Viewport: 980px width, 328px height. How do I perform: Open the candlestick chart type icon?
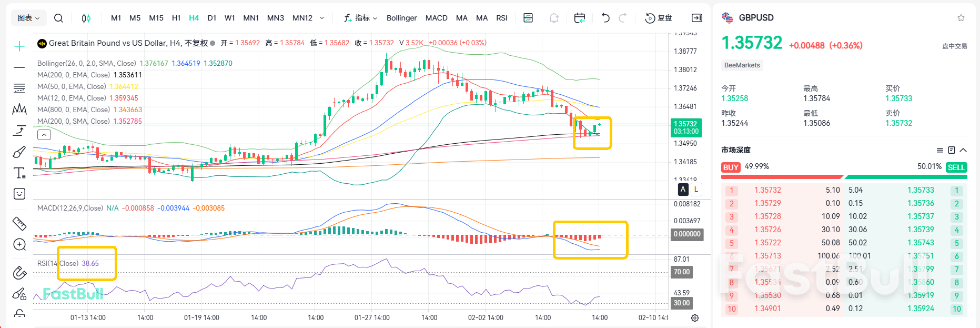pos(86,18)
